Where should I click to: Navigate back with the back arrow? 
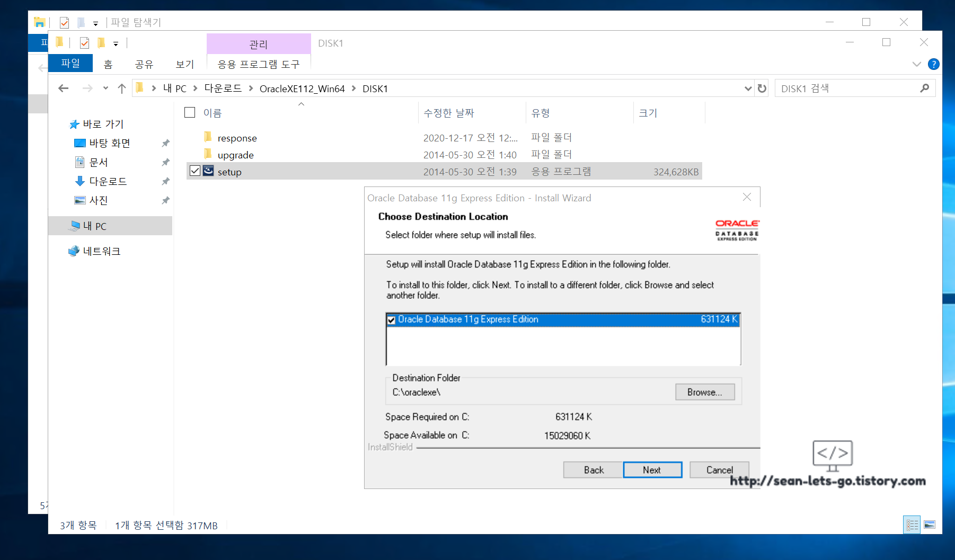click(64, 88)
